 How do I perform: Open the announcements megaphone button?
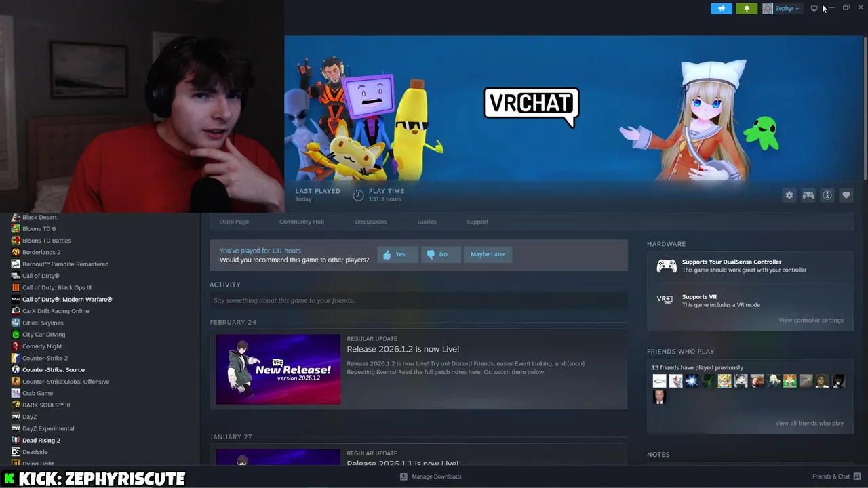click(721, 8)
